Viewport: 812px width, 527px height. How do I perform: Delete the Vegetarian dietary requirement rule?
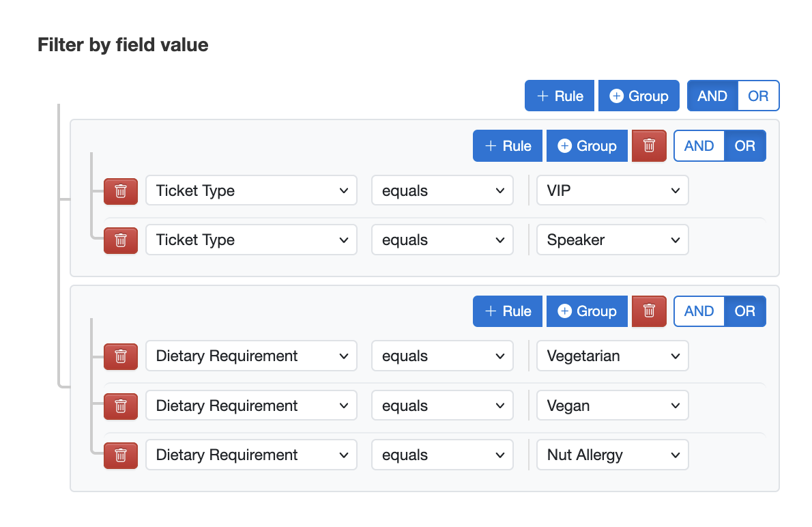[121, 356]
